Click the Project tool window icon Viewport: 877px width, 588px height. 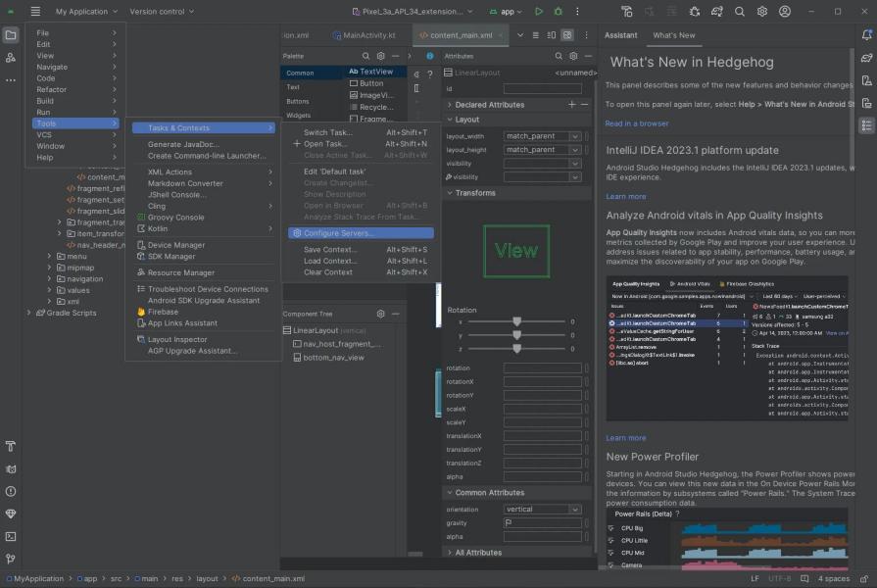coord(11,35)
